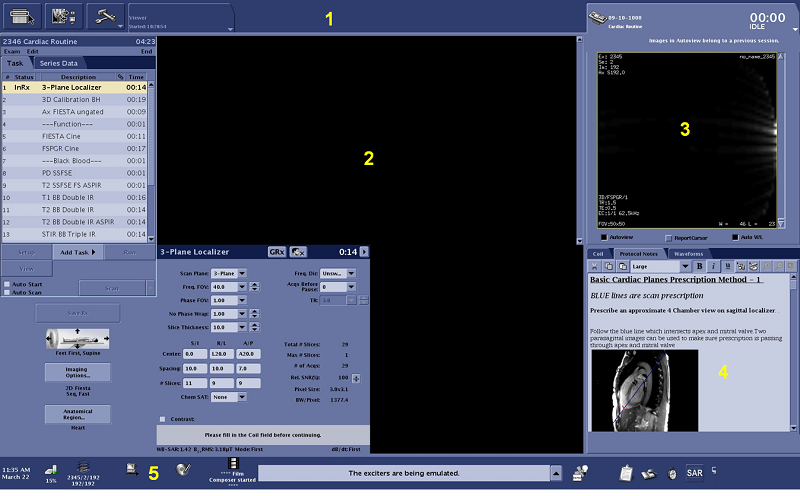800x496 pixels.
Task: Click the Imaging Options button
Action: pos(78,373)
